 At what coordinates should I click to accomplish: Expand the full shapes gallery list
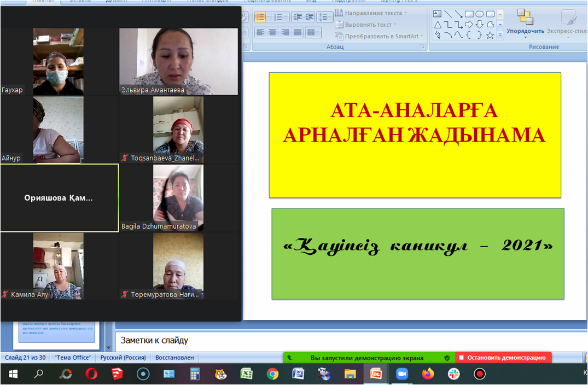click(x=500, y=35)
